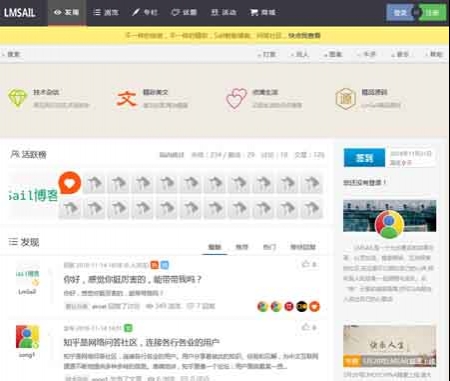Open the nav item with speech bubble icon
This screenshot has width=450, height=381.
tap(184, 13)
